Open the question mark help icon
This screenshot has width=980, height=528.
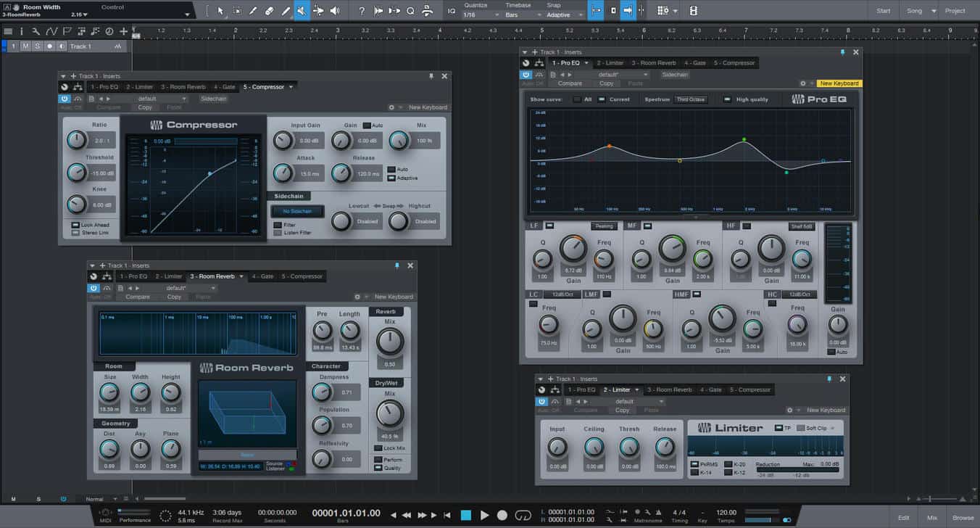click(362, 11)
